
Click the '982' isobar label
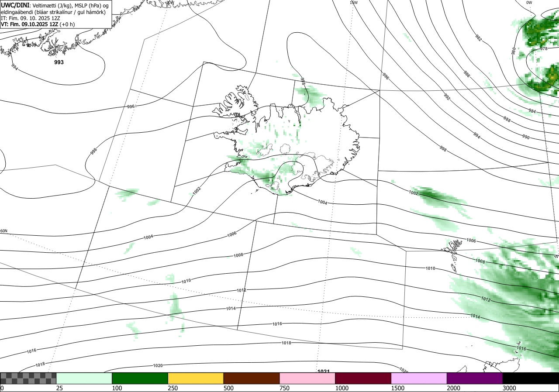(x=479, y=38)
